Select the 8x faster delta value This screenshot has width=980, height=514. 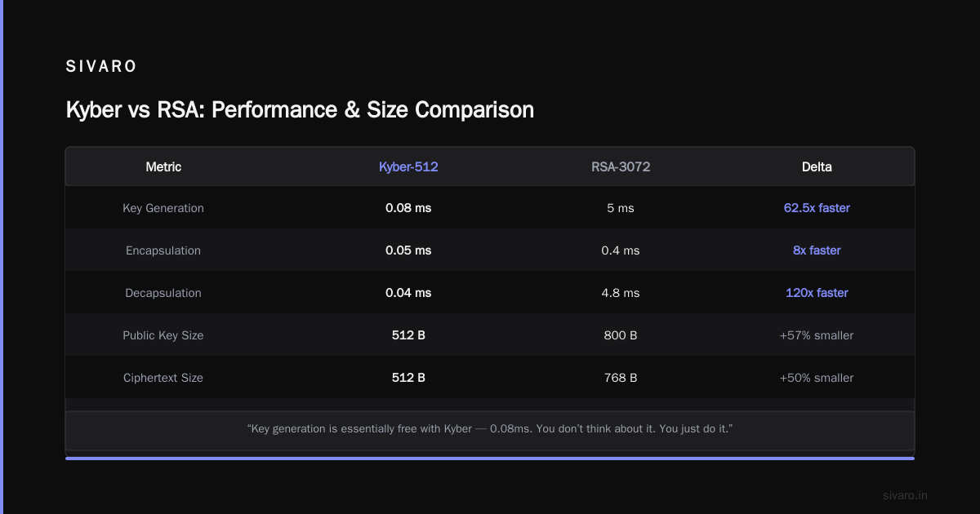point(817,250)
